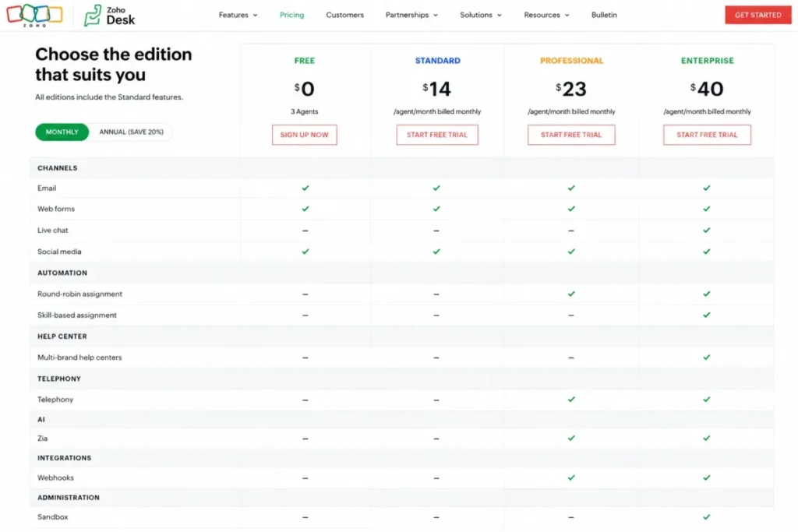Open the Customers page

coord(344,16)
